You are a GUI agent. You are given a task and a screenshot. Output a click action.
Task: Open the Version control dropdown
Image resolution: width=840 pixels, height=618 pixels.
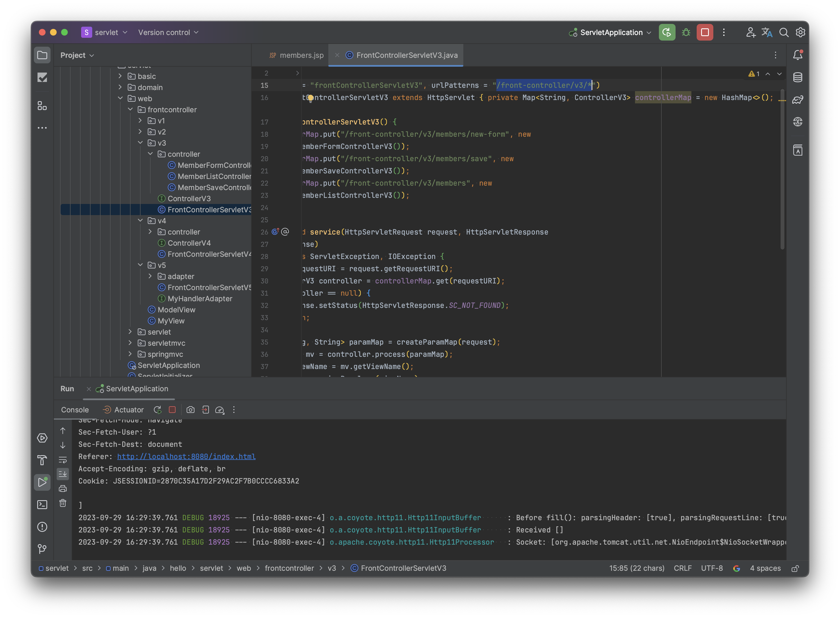click(168, 33)
